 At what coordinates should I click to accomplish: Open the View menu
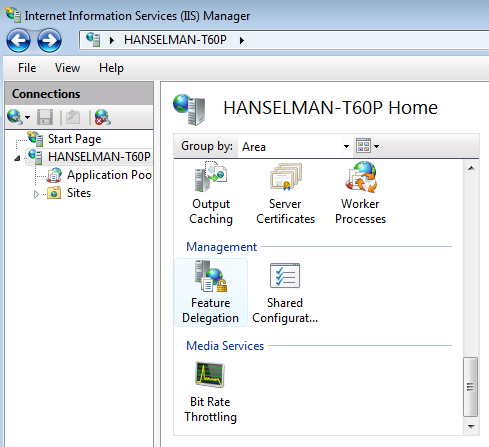pos(67,68)
